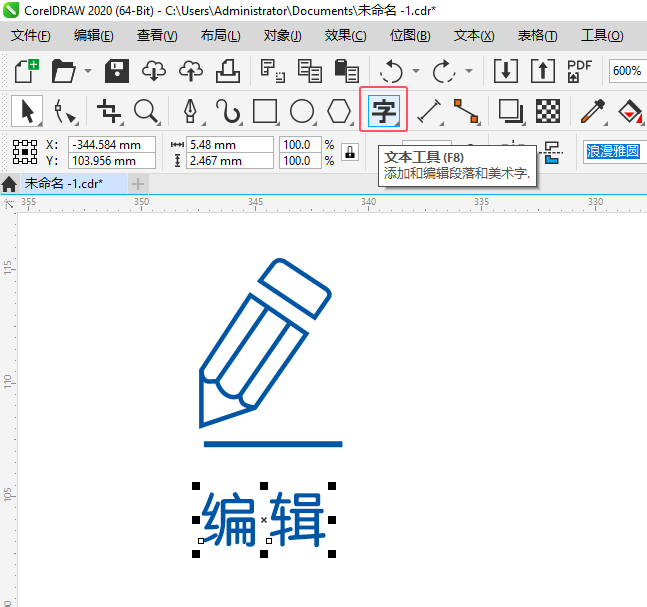Select the Text tool
The height and width of the screenshot is (607, 647).
[x=384, y=111]
